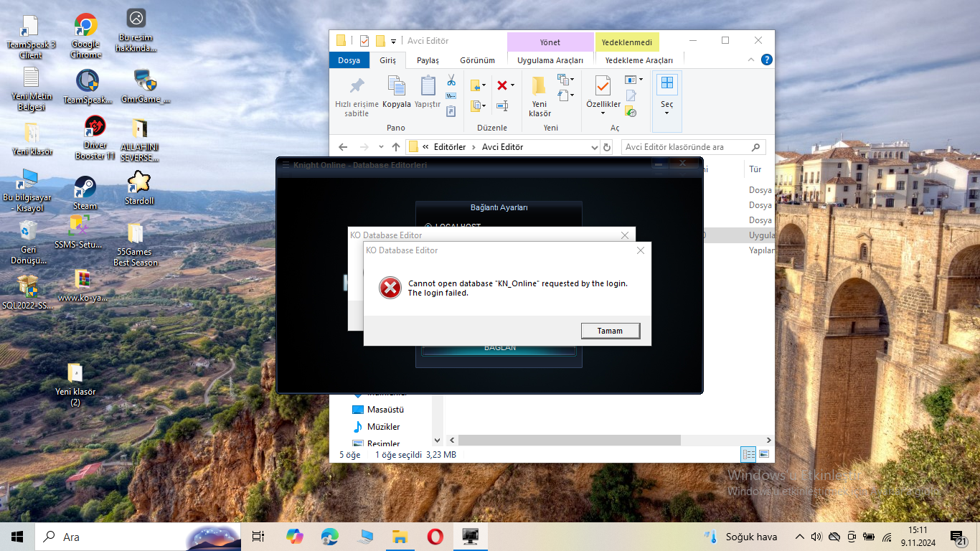Screen dimensions: 980x551
Task: Click the rename icon in the Düzenle group
Action: tap(502, 105)
